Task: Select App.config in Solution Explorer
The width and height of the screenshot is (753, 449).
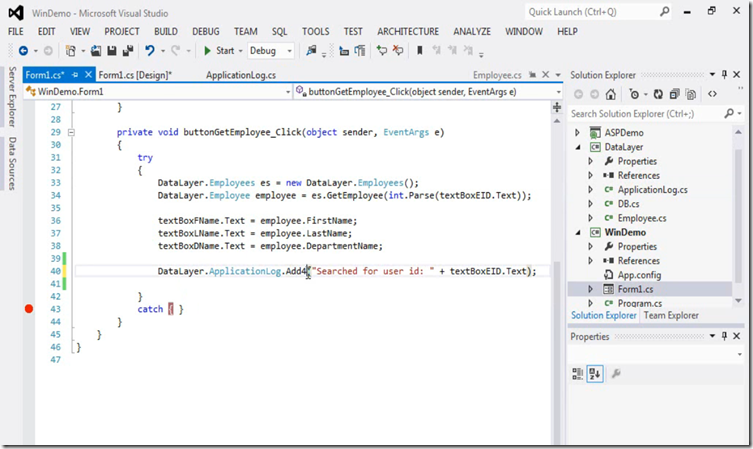Action: [639, 275]
